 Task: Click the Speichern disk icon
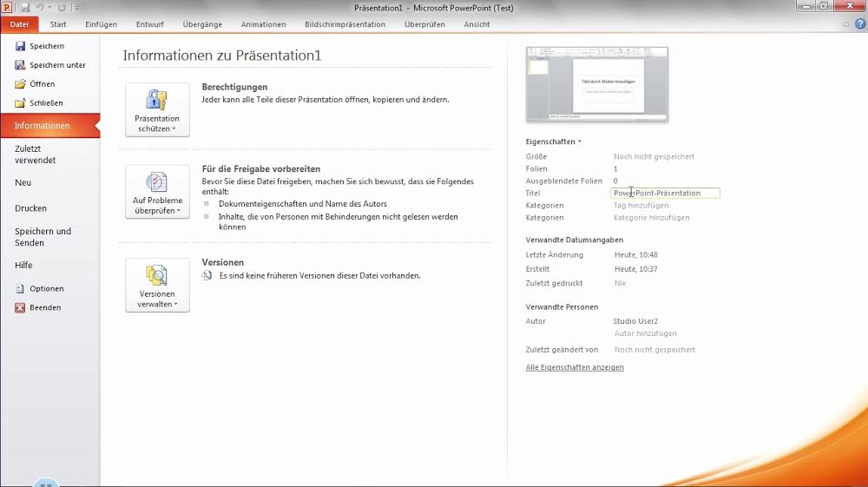click(x=20, y=46)
